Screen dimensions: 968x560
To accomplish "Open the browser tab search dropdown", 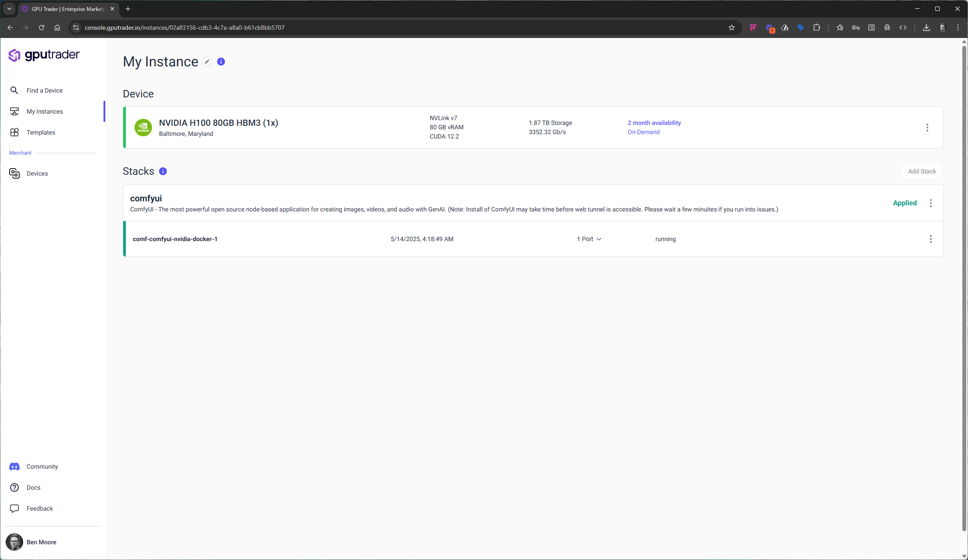I will tap(9, 9).
